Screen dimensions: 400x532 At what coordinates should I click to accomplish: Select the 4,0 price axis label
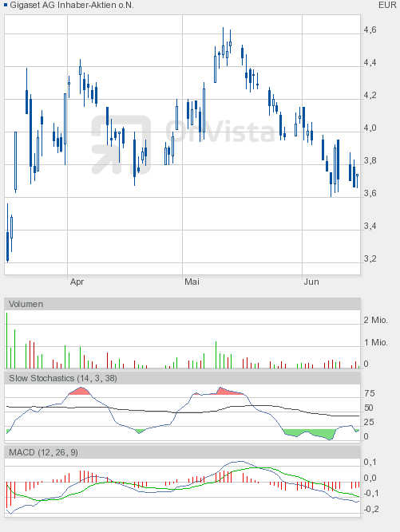(x=370, y=128)
